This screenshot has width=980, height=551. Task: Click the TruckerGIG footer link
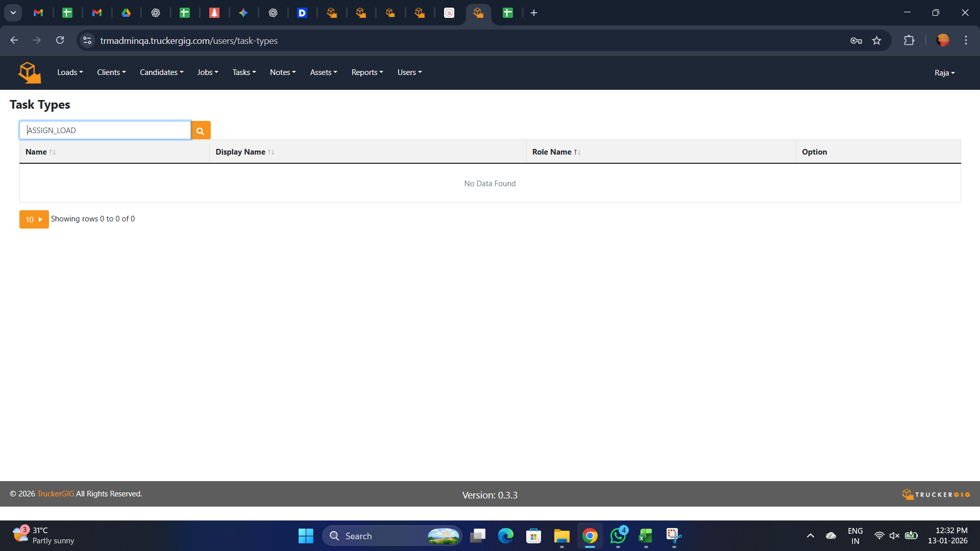click(55, 494)
